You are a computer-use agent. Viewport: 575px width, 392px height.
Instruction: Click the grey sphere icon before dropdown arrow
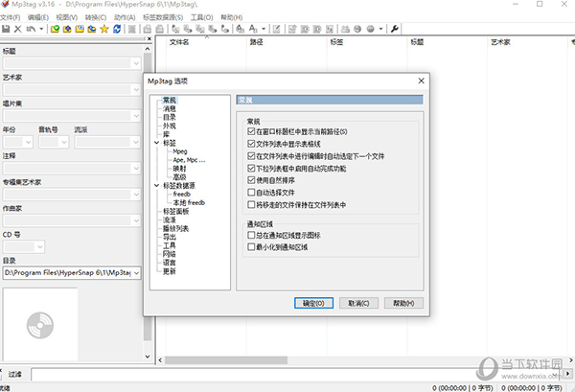[370, 29]
